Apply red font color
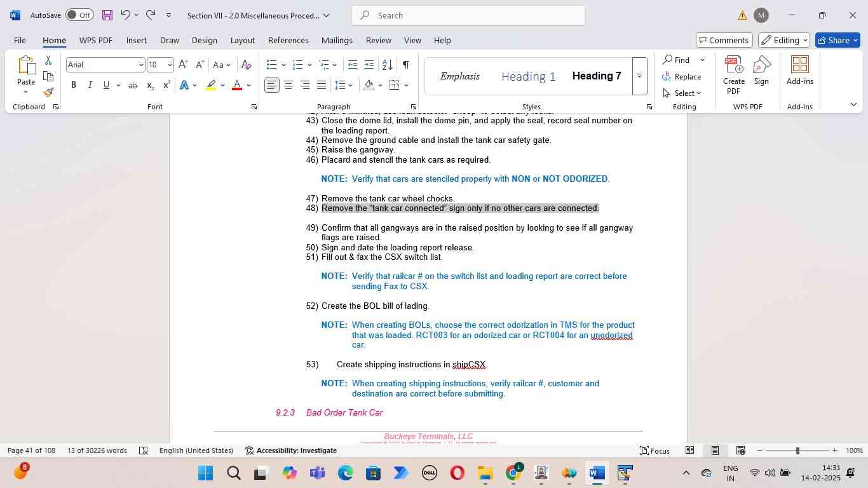Screen dimensions: 868x488 237,85
